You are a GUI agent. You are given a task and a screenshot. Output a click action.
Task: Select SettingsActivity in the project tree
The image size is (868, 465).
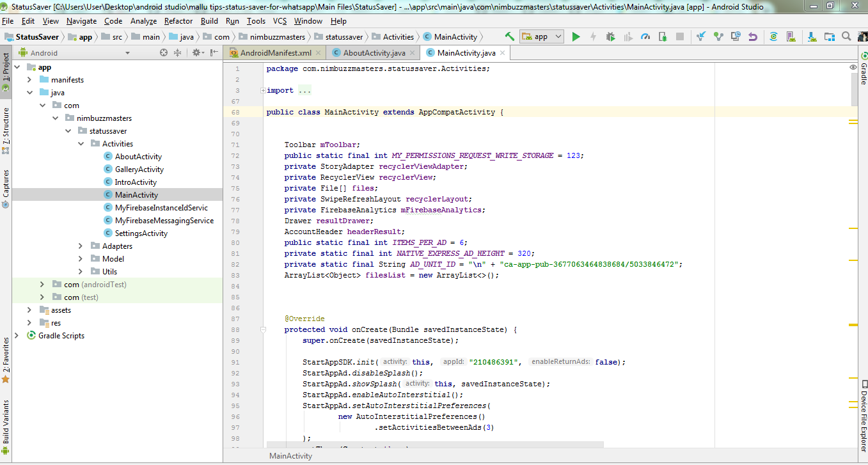[141, 233]
